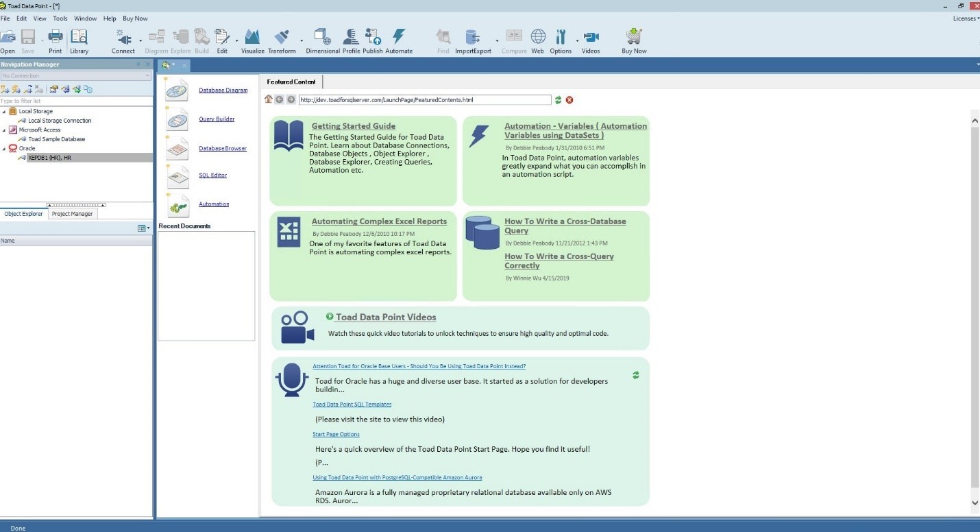
Task: Click the Buy Now cart icon
Action: (x=634, y=36)
